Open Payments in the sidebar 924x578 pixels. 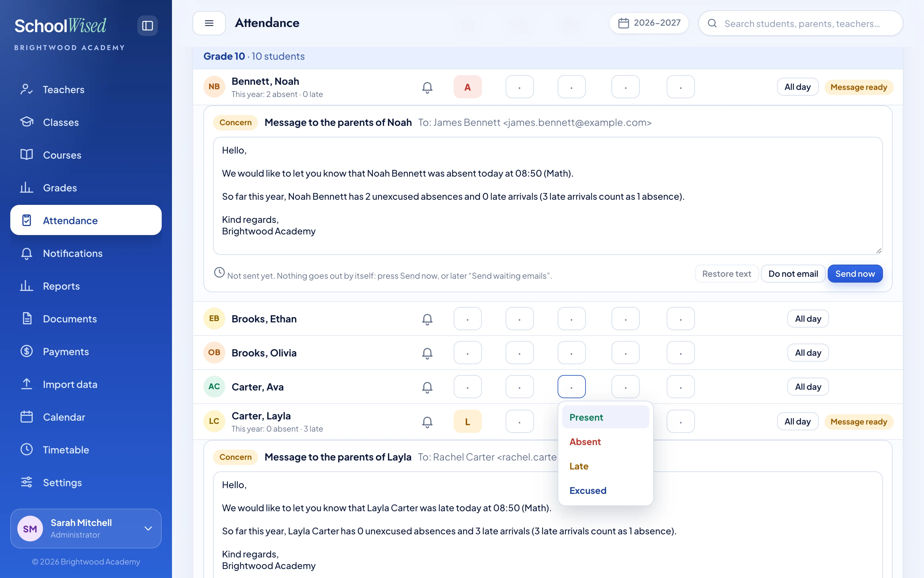pos(86,351)
